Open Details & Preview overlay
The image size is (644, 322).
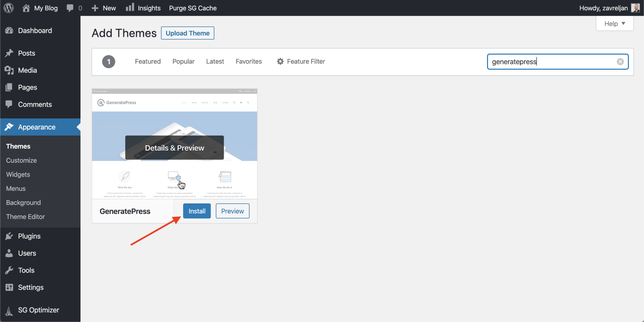click(174, 148)
